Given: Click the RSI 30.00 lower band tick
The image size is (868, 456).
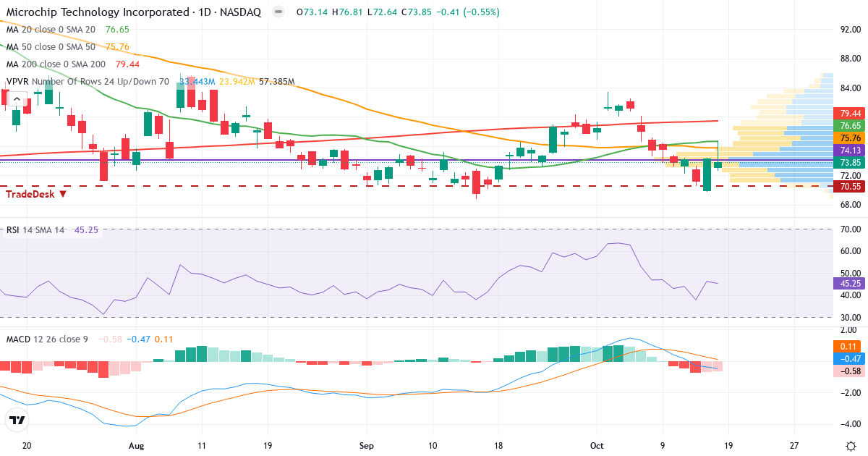Looking at the screenshot, I should [851, 317].
